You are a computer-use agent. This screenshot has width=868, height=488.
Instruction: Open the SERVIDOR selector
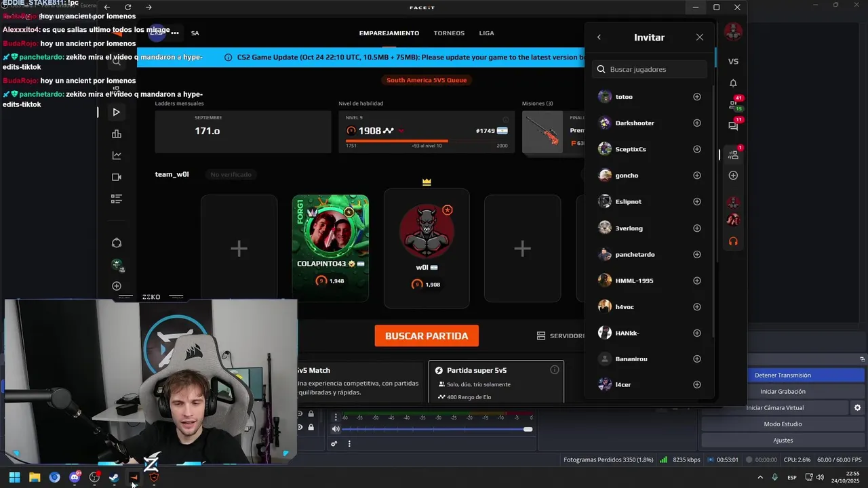(560, 335)
